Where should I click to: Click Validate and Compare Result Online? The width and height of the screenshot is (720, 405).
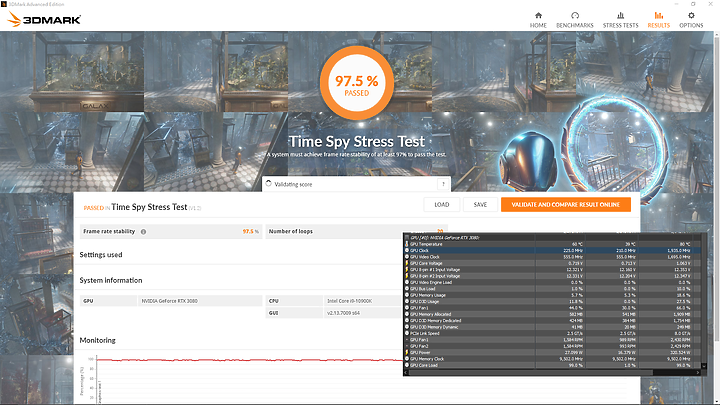pyautogui.click(x=566, y=204)
